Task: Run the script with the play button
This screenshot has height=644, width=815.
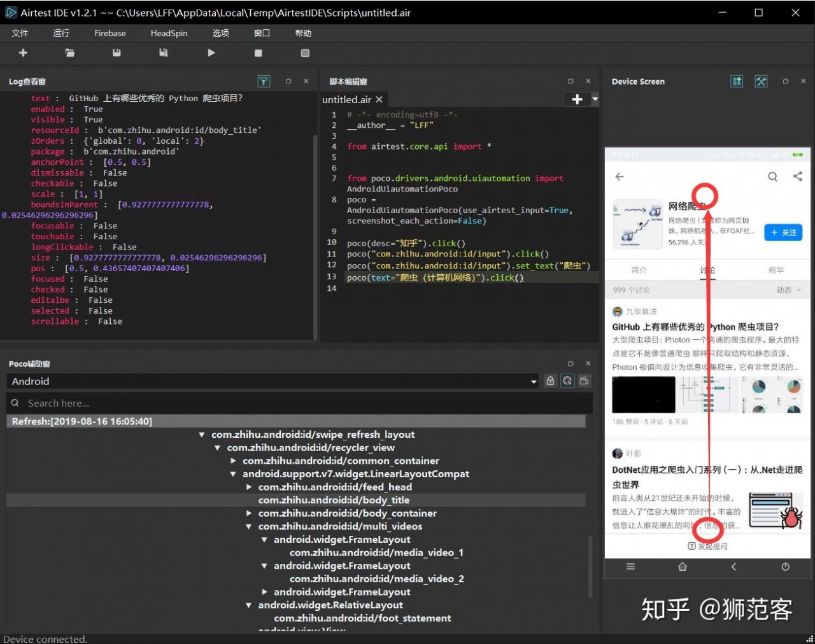Action: point(211,53)
